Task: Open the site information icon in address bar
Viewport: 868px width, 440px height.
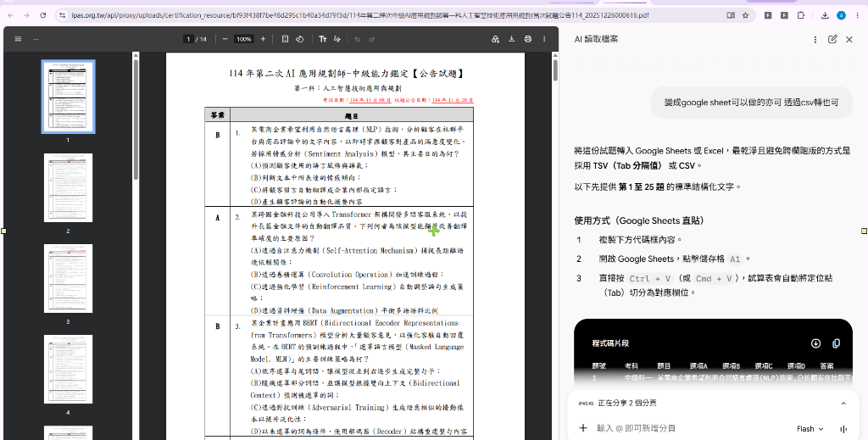Action: point(62,15)
